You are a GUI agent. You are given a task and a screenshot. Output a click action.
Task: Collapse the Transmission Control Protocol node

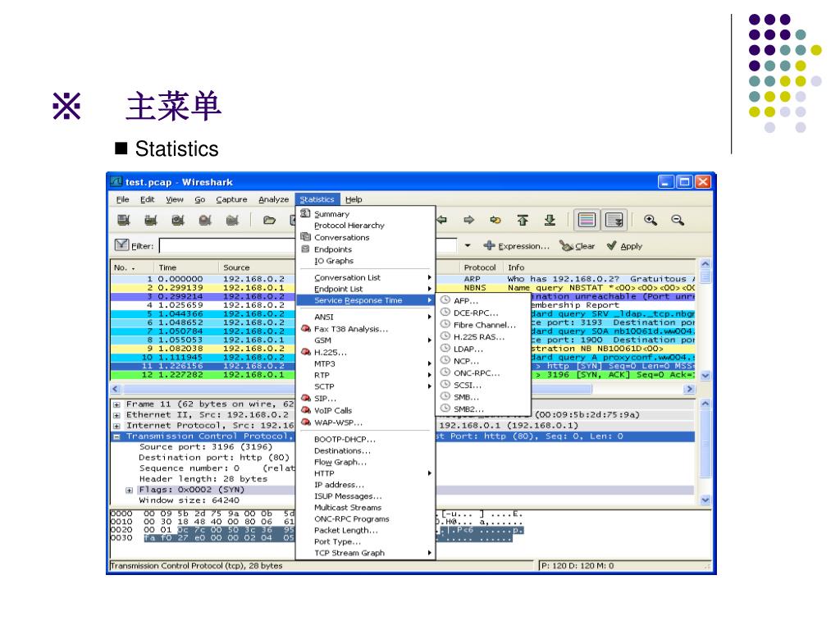(x=116, y=436)
